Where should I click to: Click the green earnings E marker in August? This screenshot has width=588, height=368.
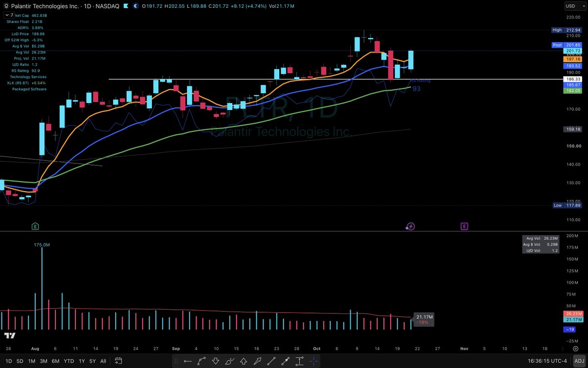pos(35,226)
